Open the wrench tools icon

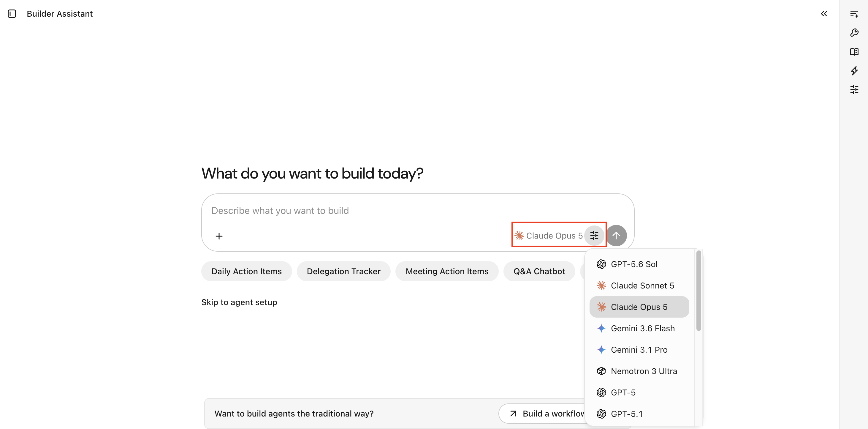tap(854, 33)
